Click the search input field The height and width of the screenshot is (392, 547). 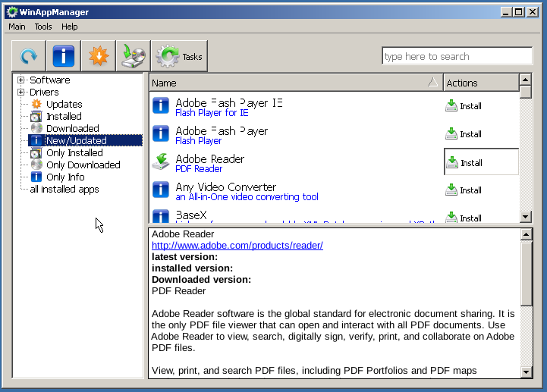click(x=457, y=56)
